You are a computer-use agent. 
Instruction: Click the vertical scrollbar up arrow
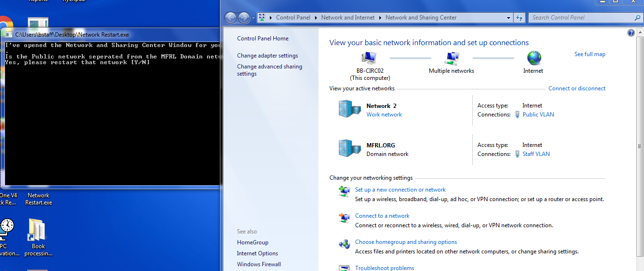(640, 32)
